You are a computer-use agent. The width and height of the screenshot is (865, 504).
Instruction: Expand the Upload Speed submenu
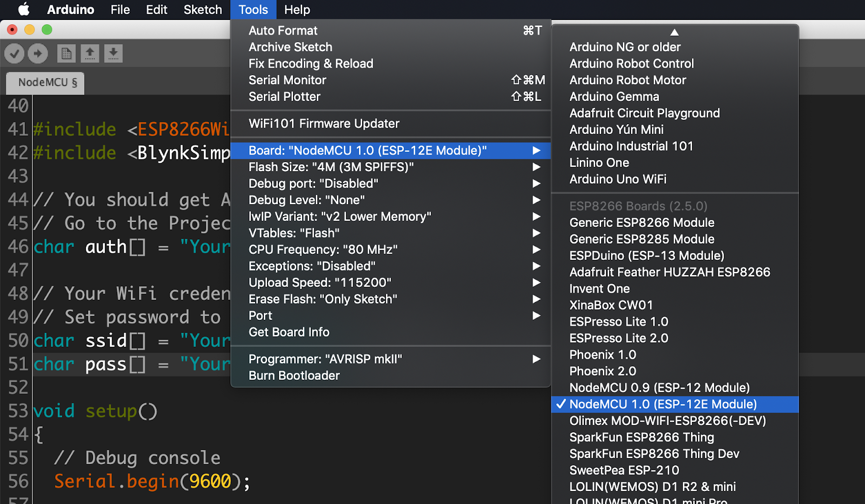[x=390, y=283]
